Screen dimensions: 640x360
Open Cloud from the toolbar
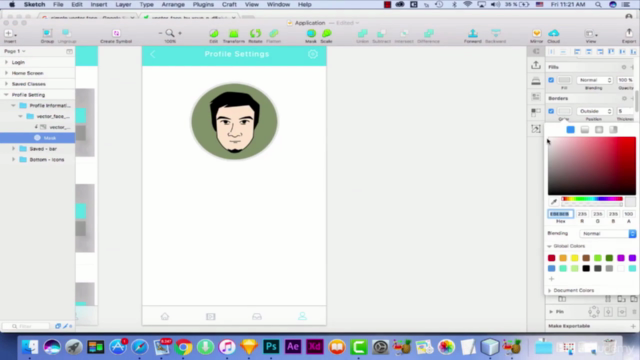[x=554, y=33]
